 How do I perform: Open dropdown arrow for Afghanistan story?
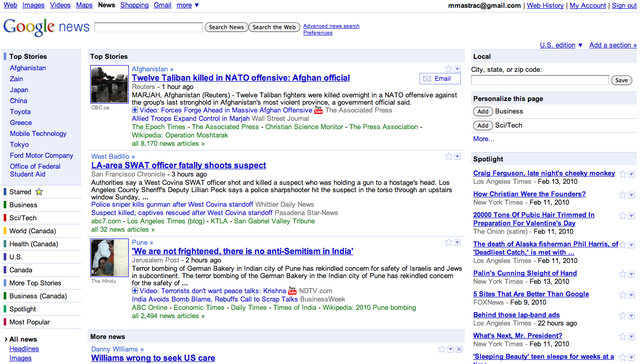click(457, 69)
